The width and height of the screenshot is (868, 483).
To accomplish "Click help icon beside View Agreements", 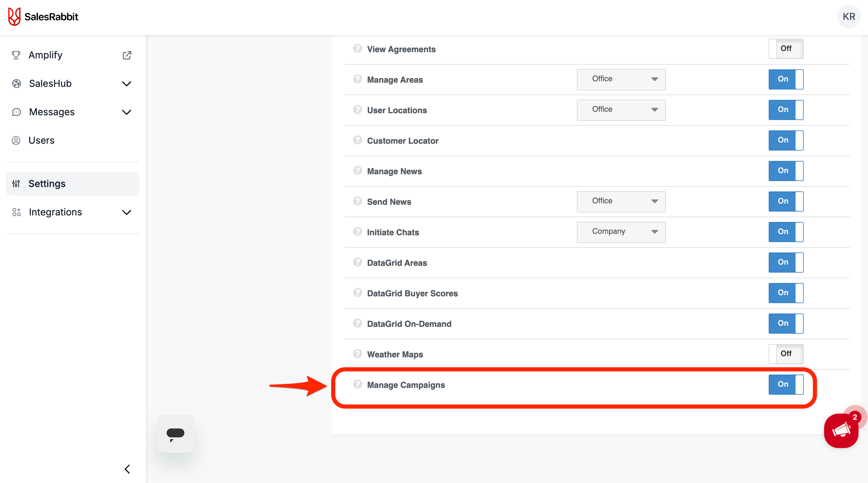I will point(357,49).
